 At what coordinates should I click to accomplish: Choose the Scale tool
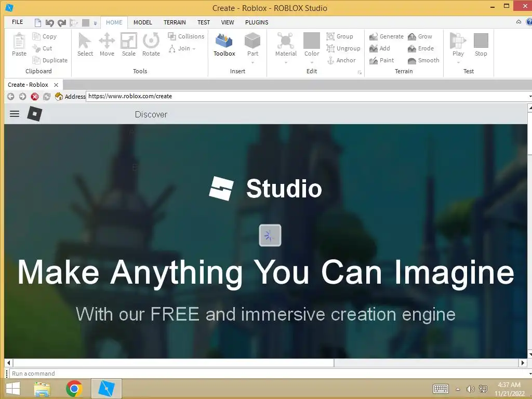click(129, 45)
